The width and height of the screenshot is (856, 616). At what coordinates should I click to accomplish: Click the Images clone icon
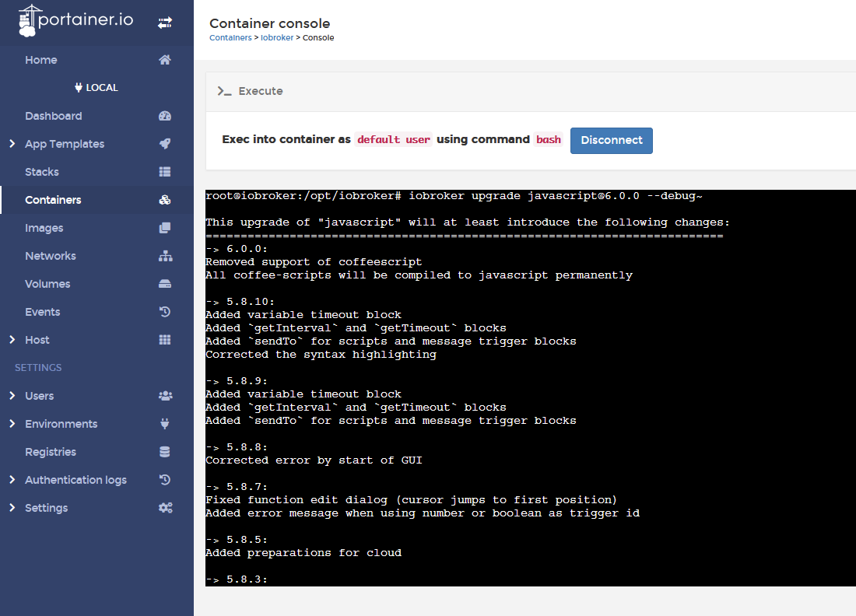tap(165, 228)
